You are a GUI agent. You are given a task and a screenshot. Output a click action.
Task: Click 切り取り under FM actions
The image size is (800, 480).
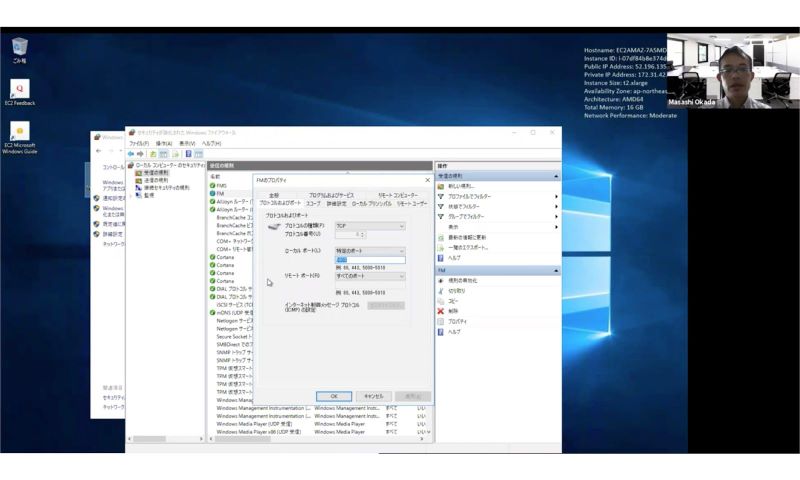[x=456, y=291]
